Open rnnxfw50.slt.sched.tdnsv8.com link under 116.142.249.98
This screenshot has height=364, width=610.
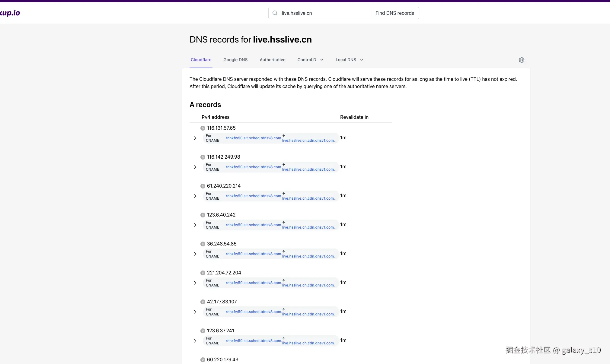tap(254, 167)
